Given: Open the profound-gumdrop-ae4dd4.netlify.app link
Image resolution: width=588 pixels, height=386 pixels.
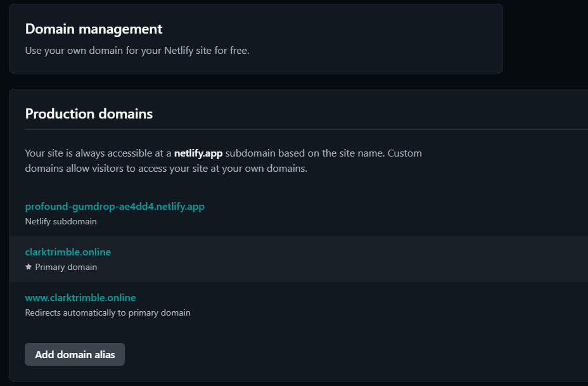Looking at the screenshot, I should [x=115, y=207].
